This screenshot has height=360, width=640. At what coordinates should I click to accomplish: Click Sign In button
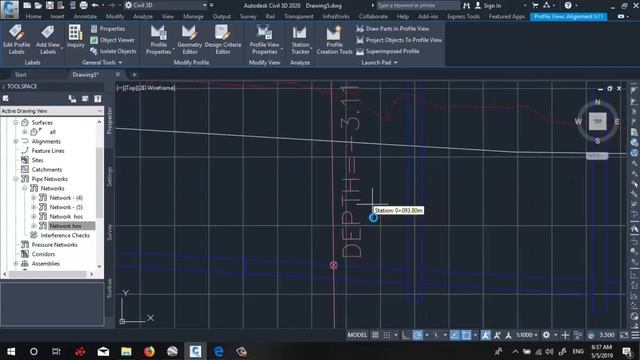488,5
